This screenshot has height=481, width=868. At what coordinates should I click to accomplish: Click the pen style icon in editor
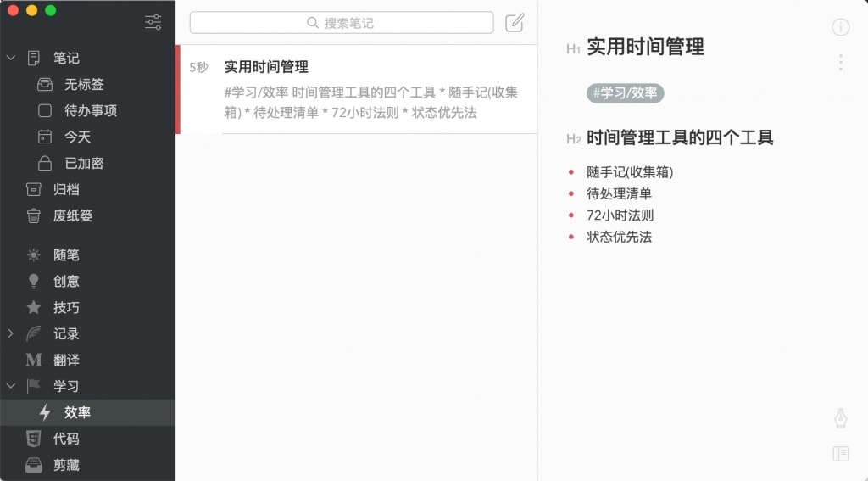click(840, 417)
